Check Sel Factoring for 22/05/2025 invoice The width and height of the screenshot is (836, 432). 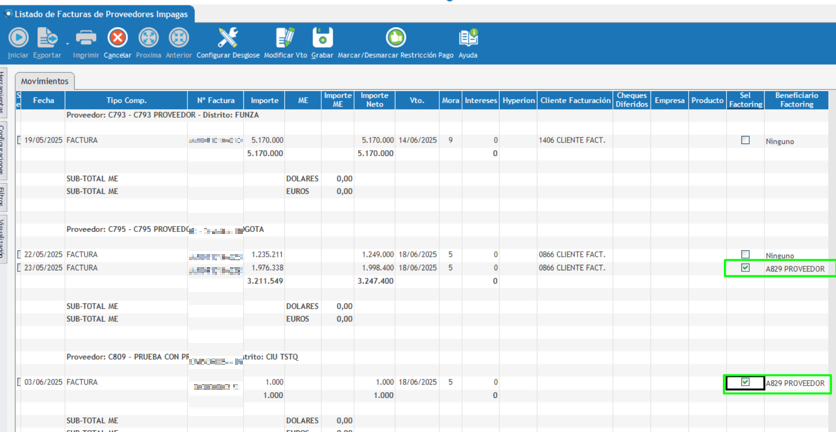point(745,255)
